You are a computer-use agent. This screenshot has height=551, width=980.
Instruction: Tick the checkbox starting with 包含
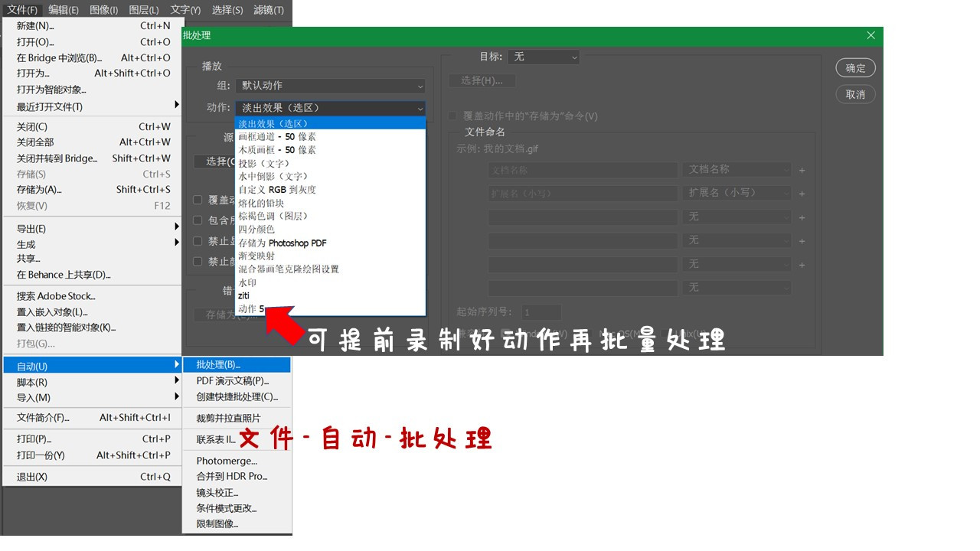(x=198, y=220)
